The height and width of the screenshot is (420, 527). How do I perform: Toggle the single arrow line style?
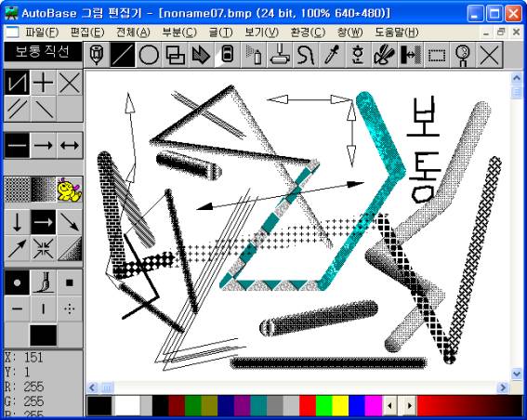click(x=44, y=146)
